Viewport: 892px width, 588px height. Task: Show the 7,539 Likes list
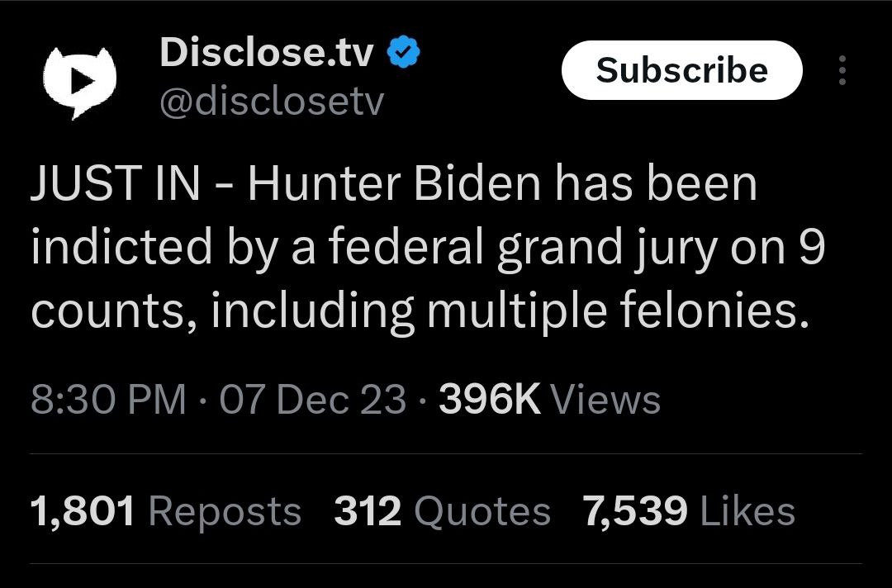point(689,511)
